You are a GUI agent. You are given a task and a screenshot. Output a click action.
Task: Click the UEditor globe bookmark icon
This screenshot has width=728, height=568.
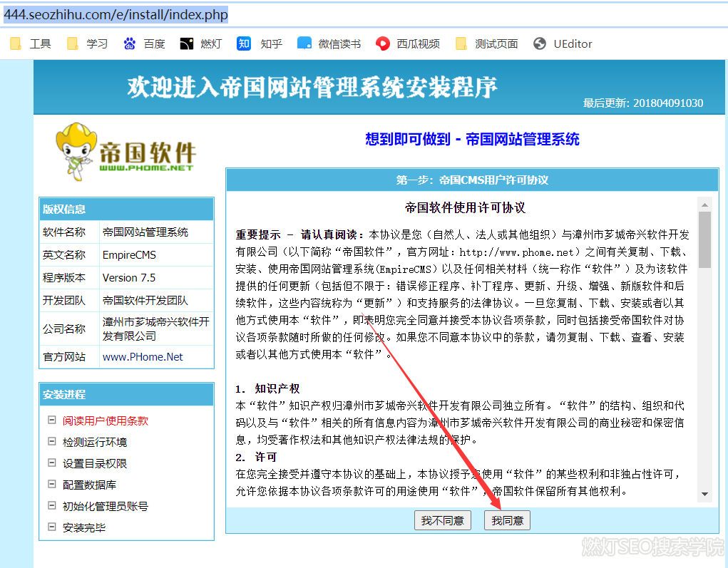[x=540, y=43]
